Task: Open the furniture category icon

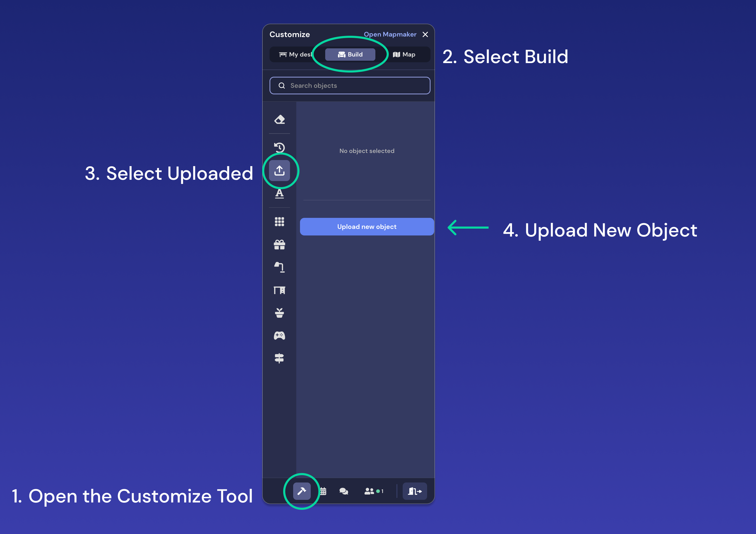Action: click(x=279, y=290)
